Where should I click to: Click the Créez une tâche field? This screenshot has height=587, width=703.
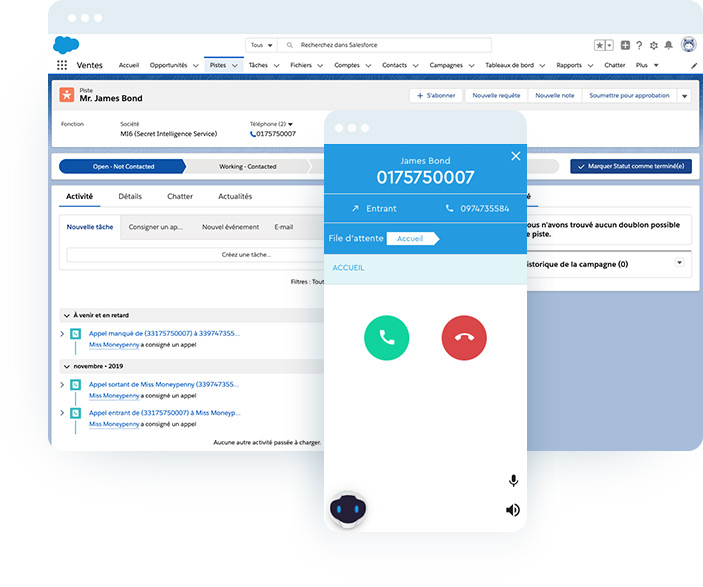coord(195,255)
